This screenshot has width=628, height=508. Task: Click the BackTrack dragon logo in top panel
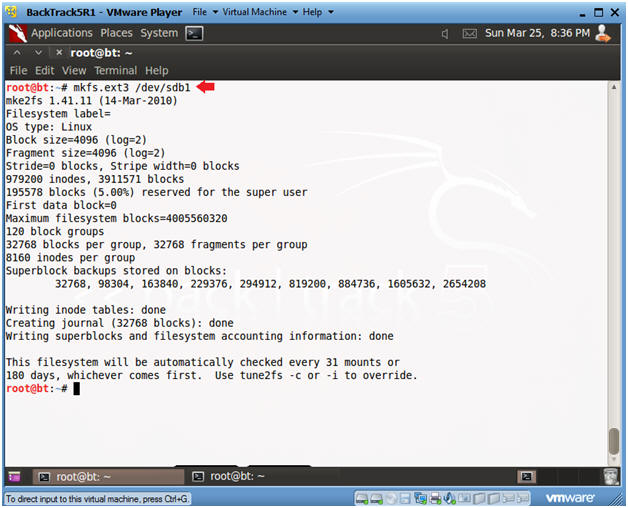[x=18, y=33]
